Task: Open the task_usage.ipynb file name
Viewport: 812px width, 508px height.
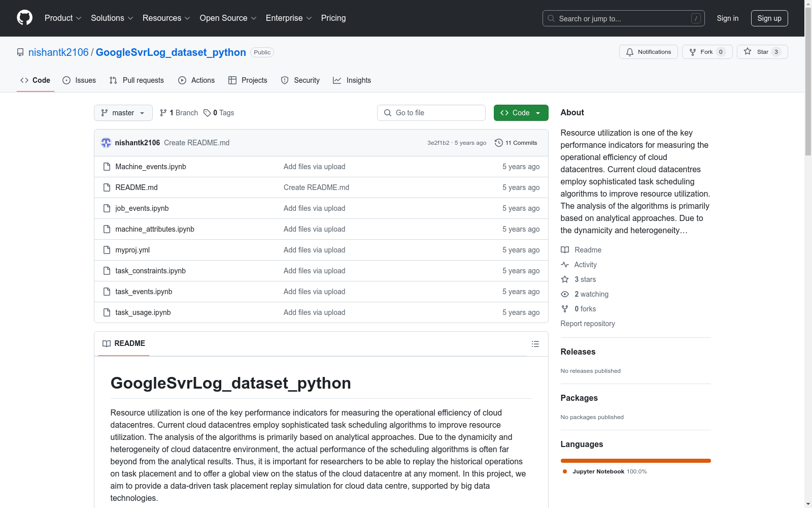Action: click(143, 312)
